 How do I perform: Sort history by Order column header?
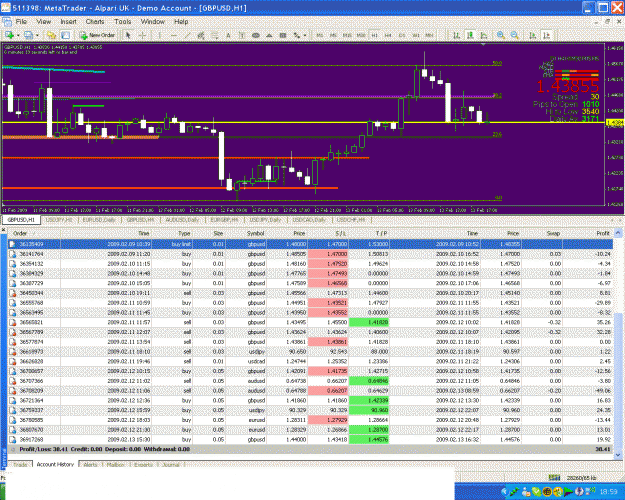[34, 233]
